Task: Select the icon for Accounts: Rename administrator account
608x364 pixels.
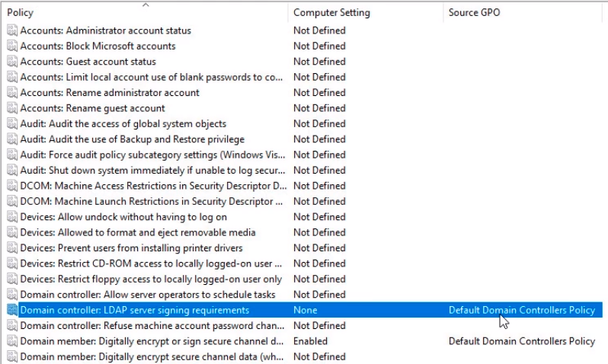Action: click(12, 93)
